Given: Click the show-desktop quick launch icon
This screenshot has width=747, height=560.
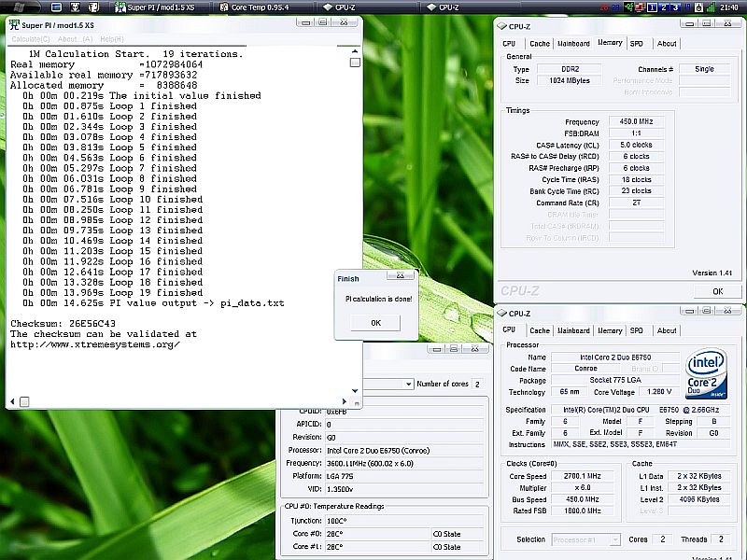Looking at the screenshot, I should (56, 7).
